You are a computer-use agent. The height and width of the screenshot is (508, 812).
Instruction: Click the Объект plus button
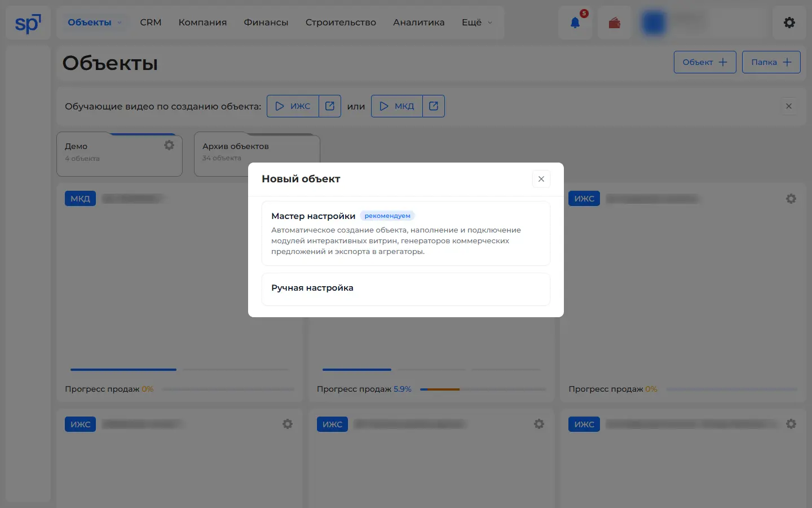705,62
